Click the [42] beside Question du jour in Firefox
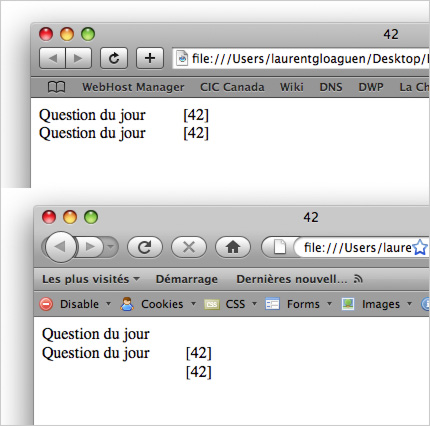Viewport: 430px width, 426px height. click(x=199, y=353)
